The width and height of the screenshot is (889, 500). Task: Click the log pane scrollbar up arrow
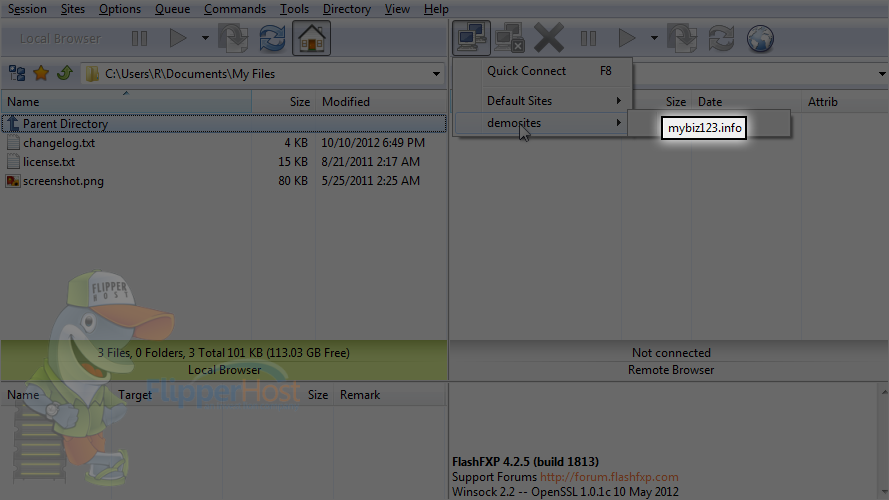click(884, 392)
